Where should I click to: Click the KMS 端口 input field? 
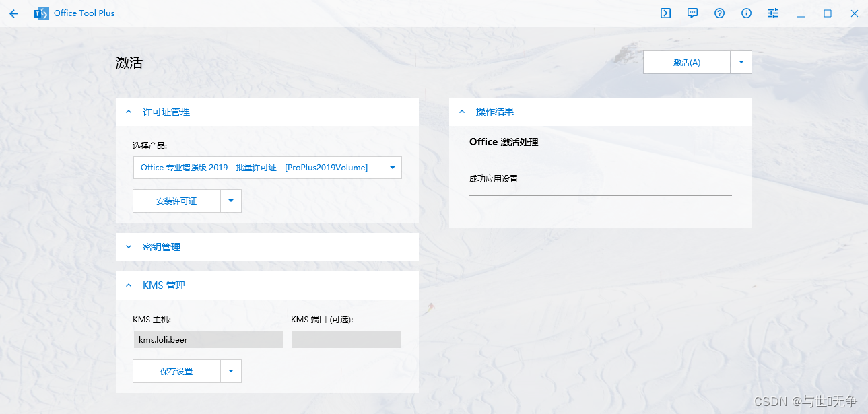[346, 339]
